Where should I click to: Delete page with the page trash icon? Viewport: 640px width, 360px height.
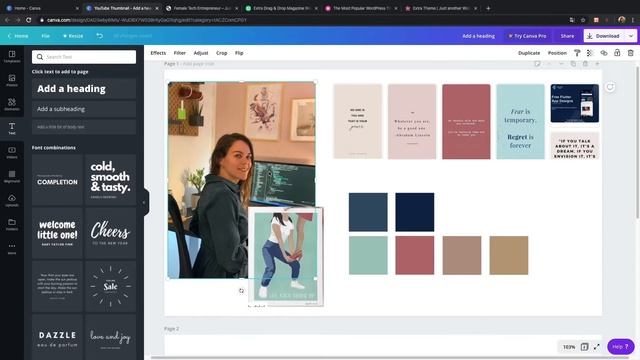pos(585,64)
